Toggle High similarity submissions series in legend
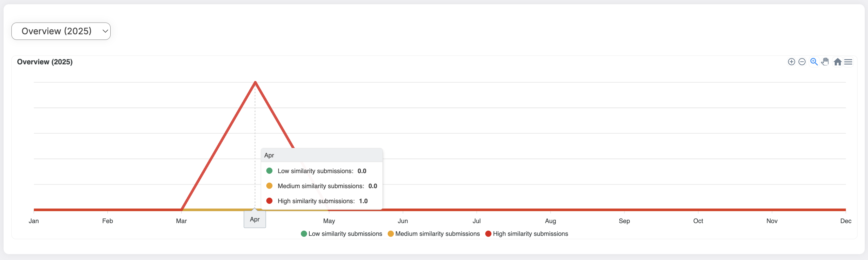 [x=527, y=234]
